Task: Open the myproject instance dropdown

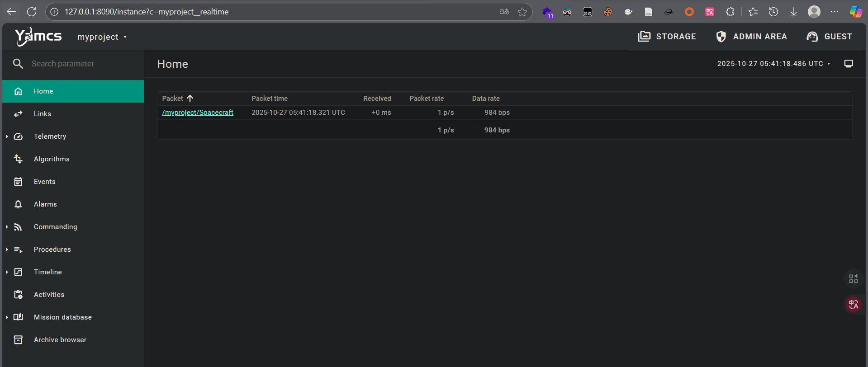Action: (102, 37)
